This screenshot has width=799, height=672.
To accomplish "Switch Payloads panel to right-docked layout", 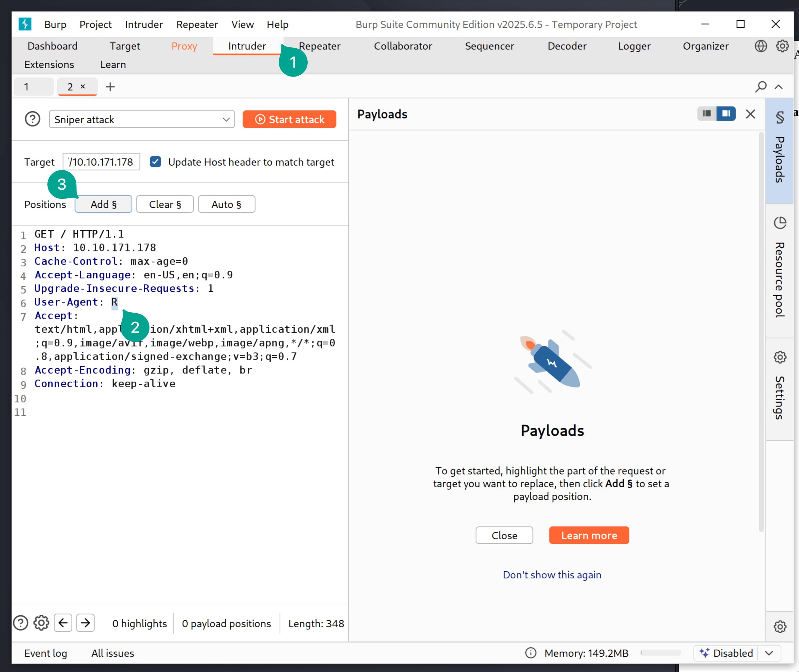I will click(726, 113).
